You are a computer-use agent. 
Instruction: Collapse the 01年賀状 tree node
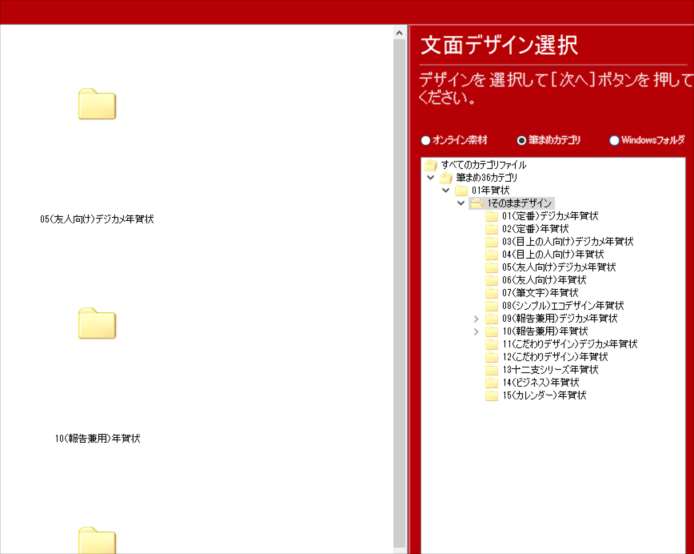click(446, 190)
